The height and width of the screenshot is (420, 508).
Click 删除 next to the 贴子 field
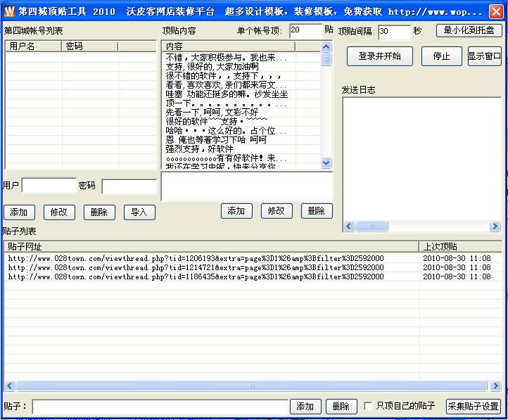click(x=341, y=407)
